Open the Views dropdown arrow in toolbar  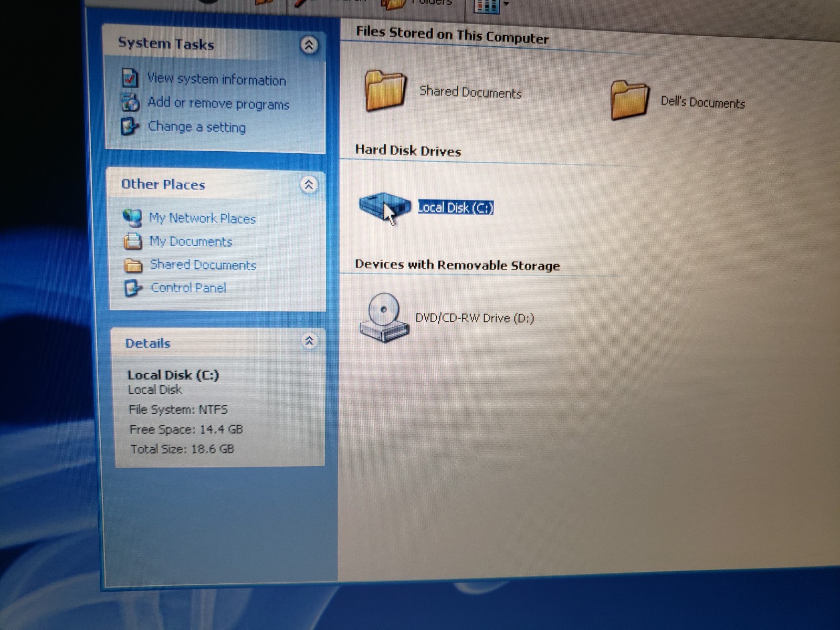506,4
